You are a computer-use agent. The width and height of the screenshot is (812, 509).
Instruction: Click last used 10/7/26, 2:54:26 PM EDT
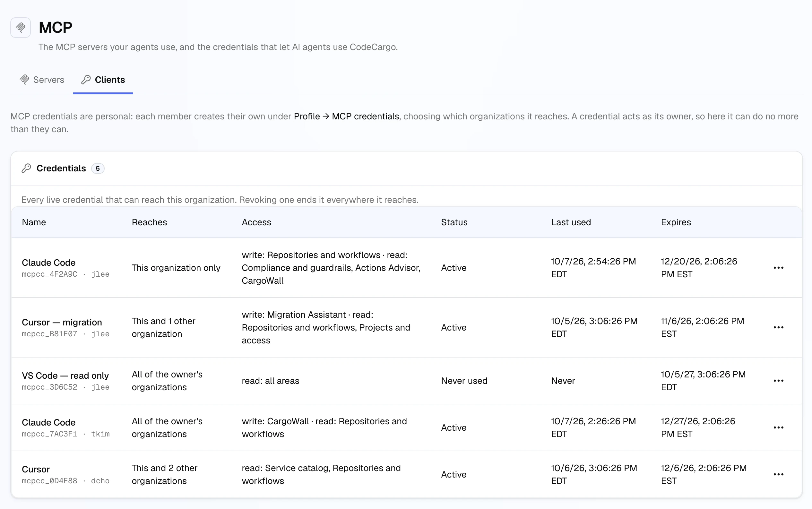tap(593, 268)
